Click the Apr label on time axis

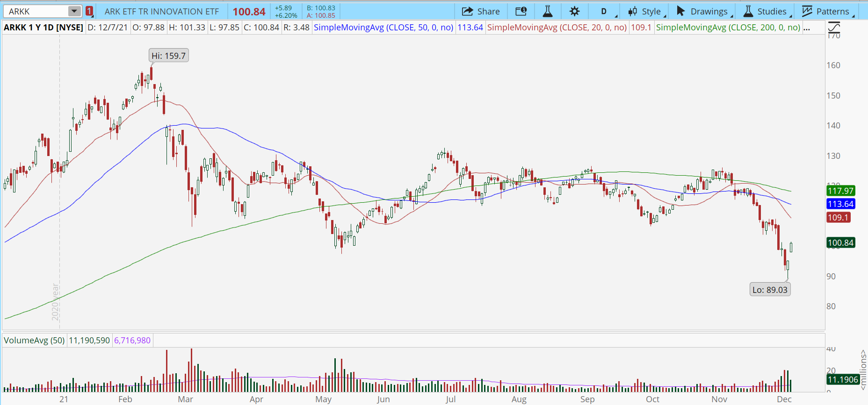(x=256, y=399)
